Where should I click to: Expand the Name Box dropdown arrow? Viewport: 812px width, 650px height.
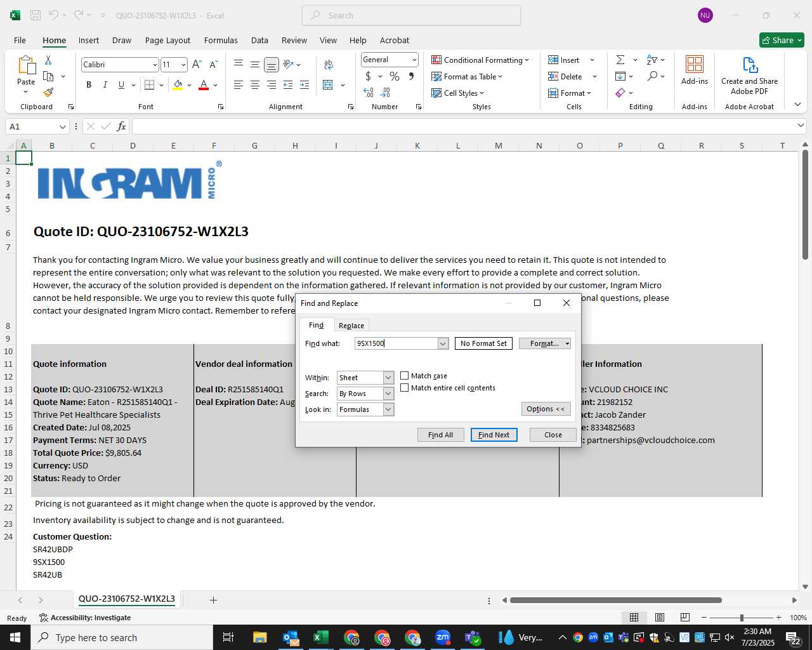pos(62,126)
